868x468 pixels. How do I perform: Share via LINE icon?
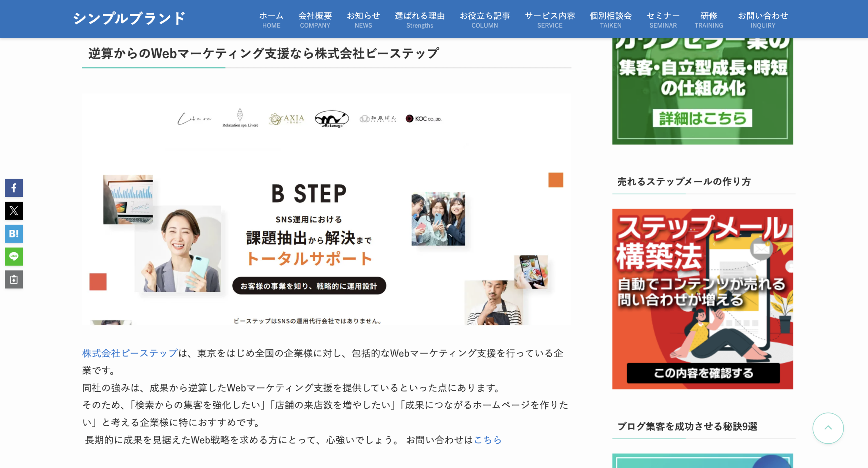14,257
